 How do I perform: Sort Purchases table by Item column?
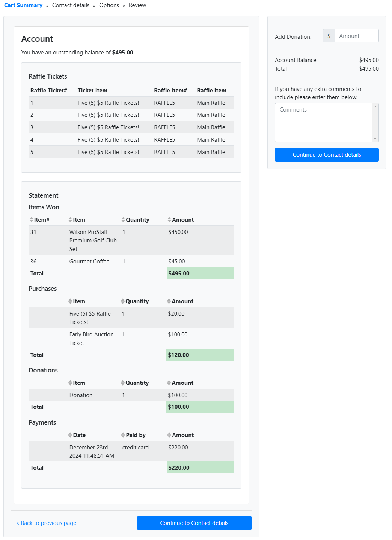[x=77, y=301]
